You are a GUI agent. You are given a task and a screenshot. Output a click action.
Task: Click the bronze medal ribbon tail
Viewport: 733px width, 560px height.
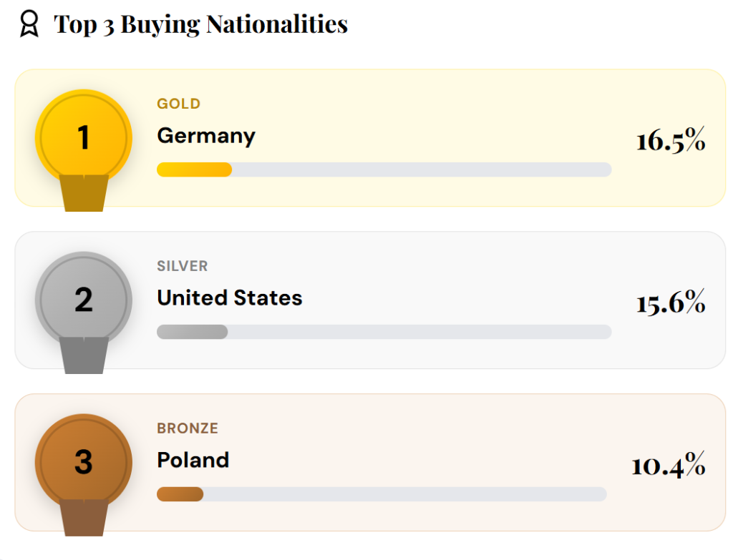[x=84, y=518]
